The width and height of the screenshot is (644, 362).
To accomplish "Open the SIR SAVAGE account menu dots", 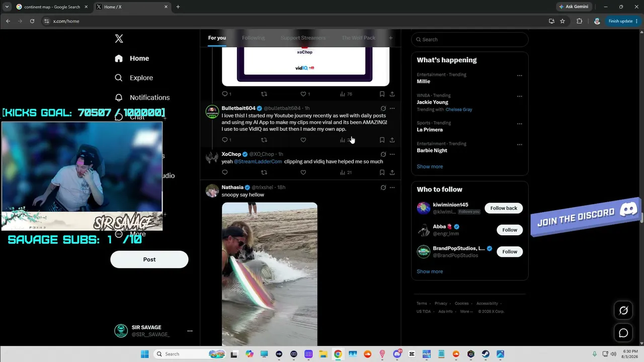I will point(190,331).
